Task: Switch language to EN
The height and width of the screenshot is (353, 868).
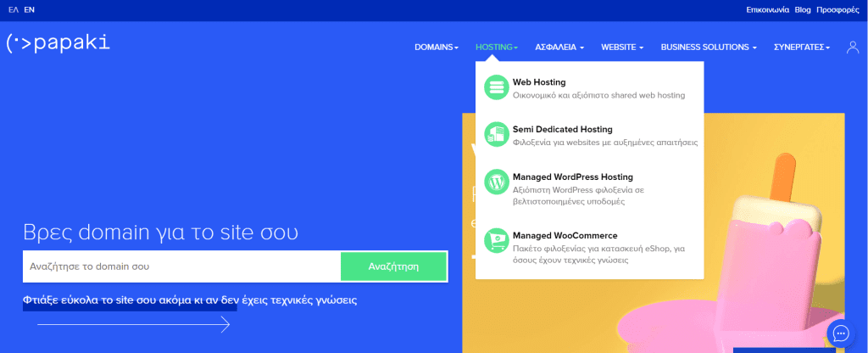Action: click(x=30, y=10)
